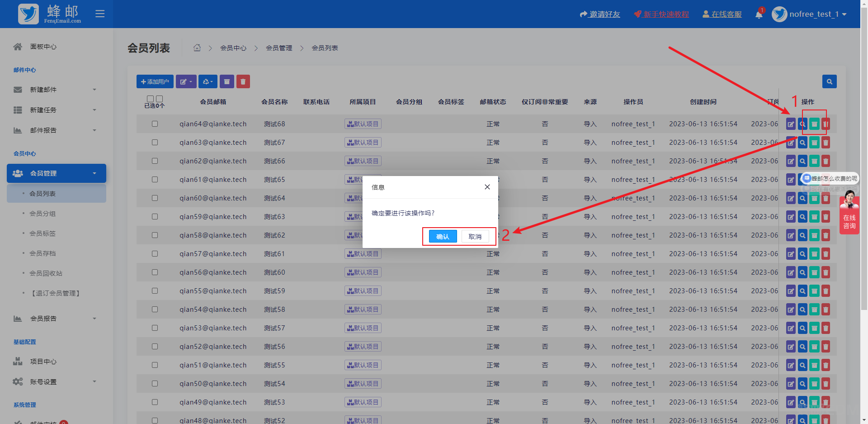Check row qian59@qianke.tech
The width and height of the screenshot is (868, 424).
[155, 216]
